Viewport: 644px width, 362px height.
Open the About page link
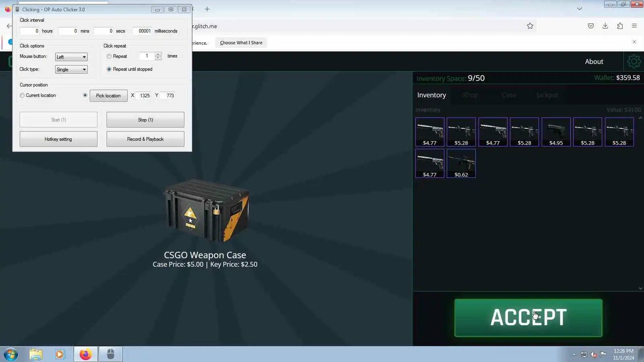594,62
